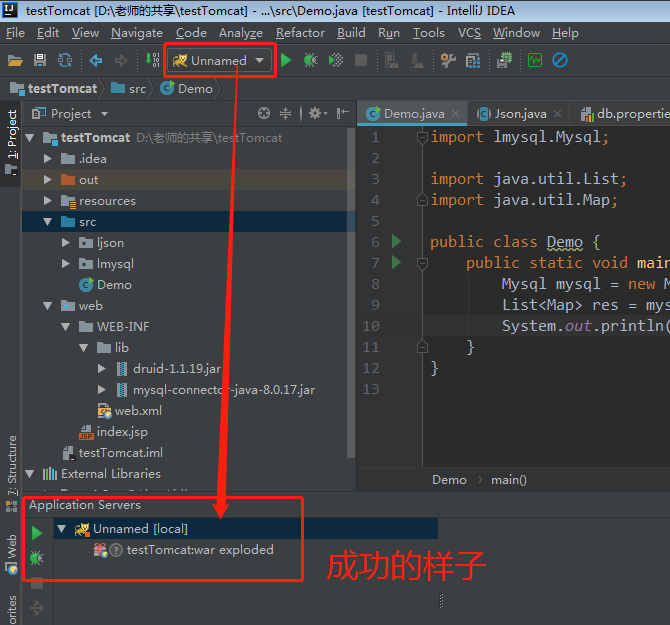Click the Build project binary icon

(153, 60)
